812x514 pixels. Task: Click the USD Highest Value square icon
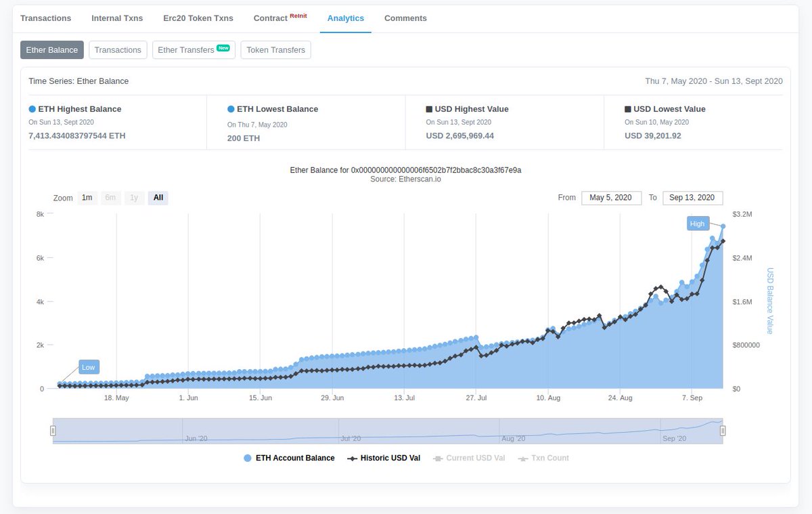pos(429,109)
